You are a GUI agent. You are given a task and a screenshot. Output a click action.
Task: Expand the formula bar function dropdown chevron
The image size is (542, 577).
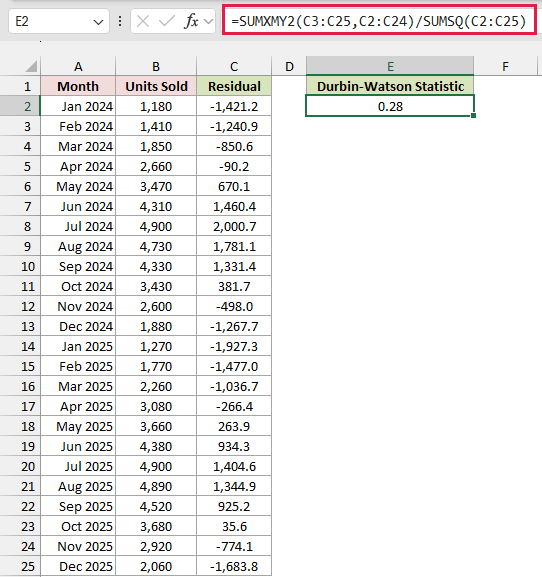(x=209, y=22)
